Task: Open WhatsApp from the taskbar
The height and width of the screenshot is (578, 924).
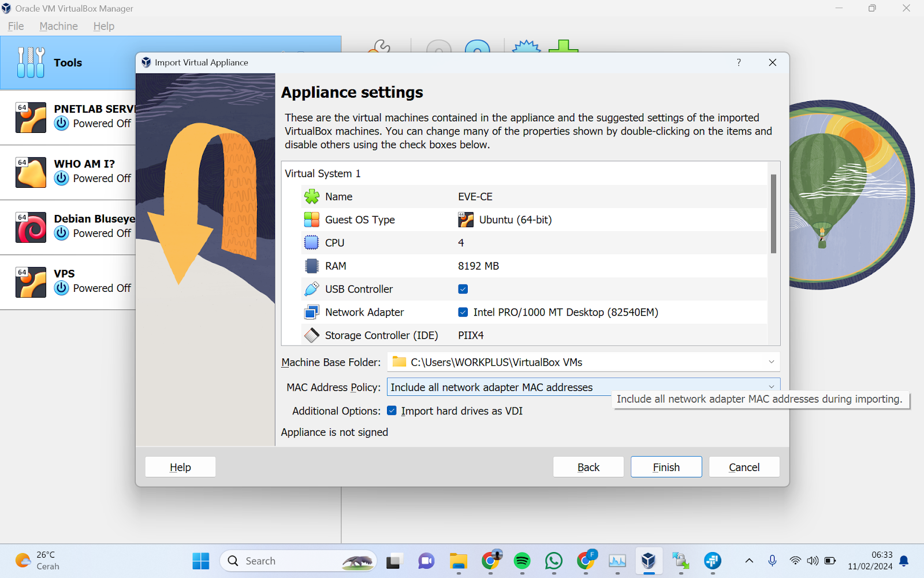Action: pos(554,561)
